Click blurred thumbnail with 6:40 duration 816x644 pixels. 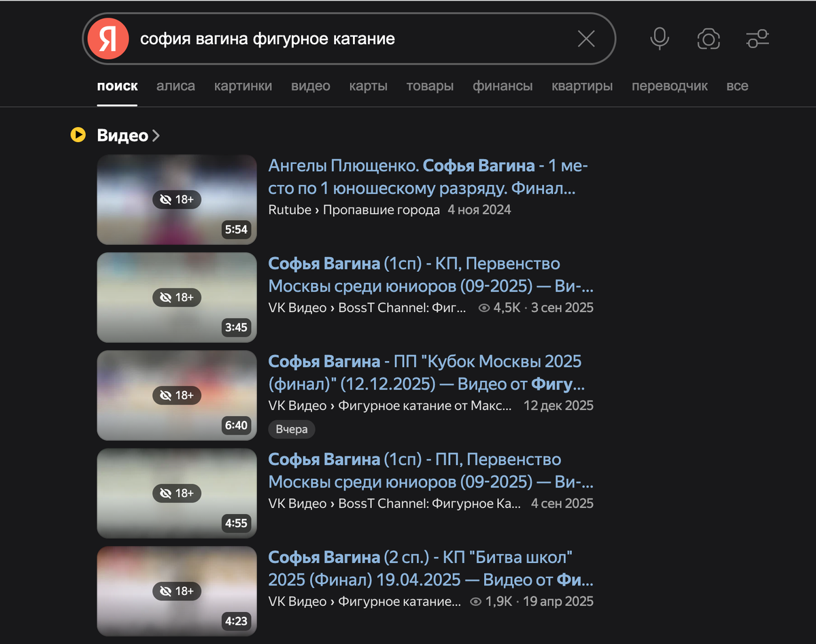177,395
